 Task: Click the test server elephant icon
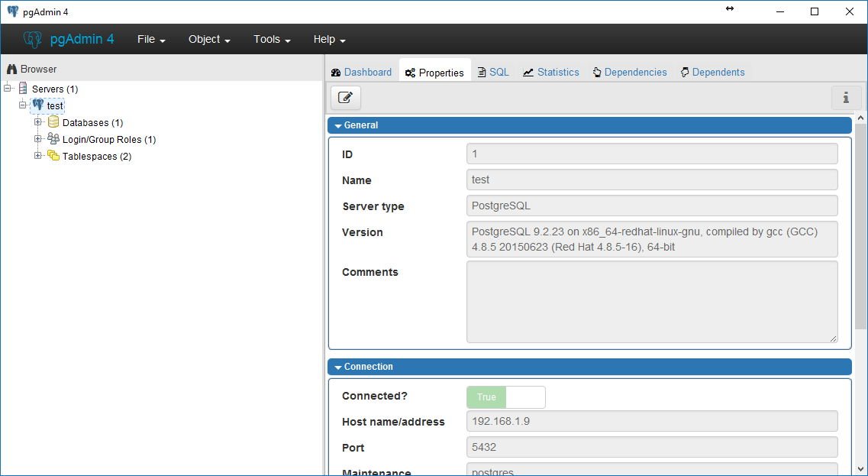click(37, 105)
